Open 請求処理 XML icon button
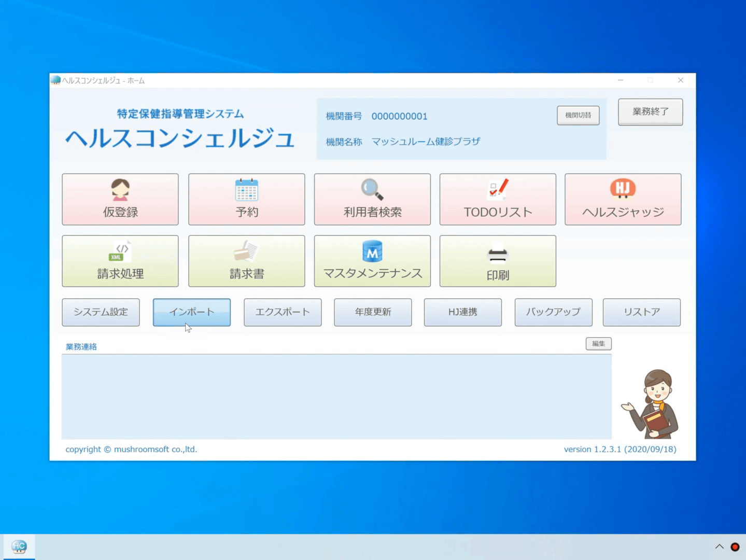 (x=120, y=261)
